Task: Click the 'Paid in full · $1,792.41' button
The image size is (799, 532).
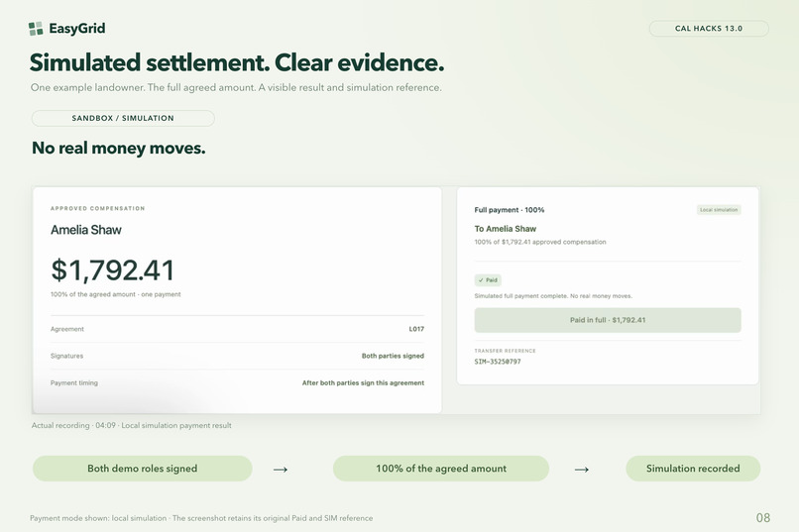Action: (x=608, y=320)
